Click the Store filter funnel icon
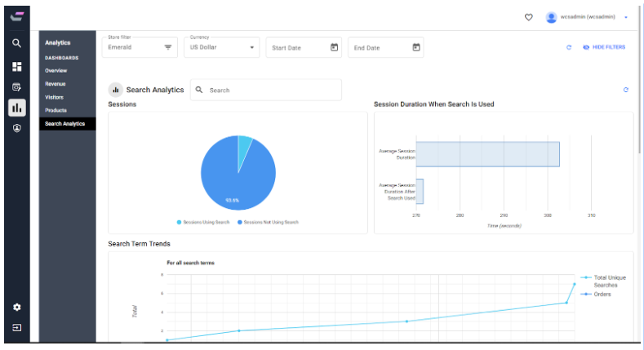 168,47
